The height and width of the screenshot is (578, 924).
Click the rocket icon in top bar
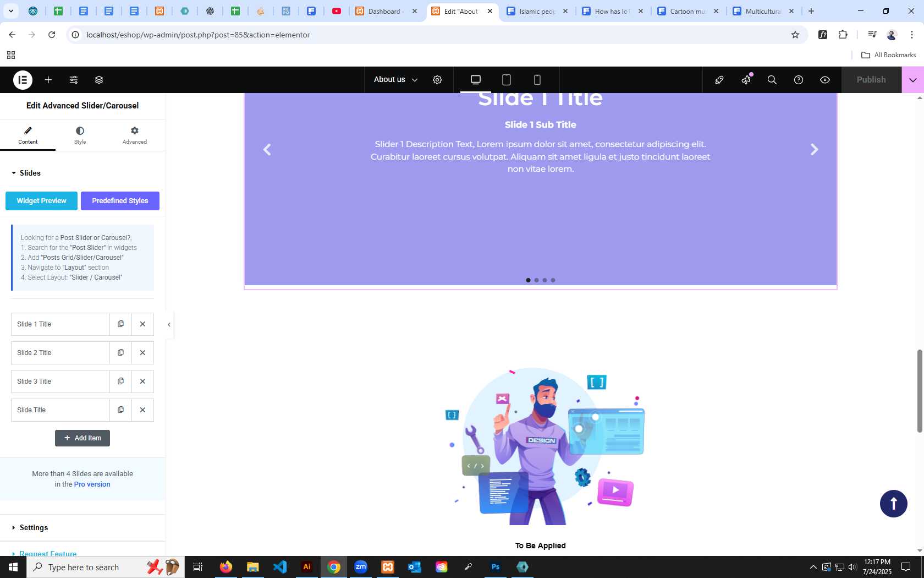719,80
